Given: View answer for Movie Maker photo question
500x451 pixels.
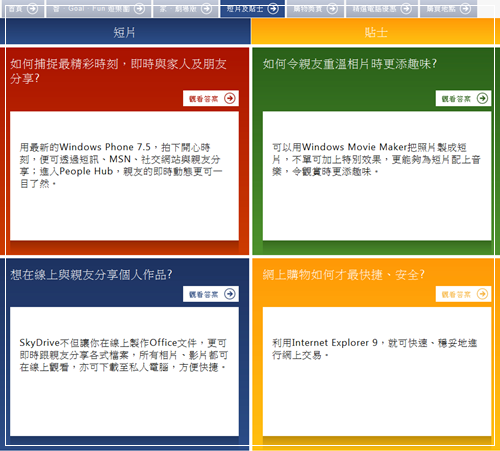Looking at the screenshot, I should [x=463, y=98].
